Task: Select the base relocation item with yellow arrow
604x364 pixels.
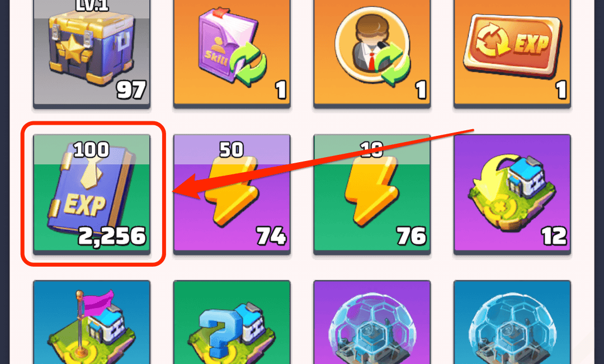Action: (x=512, y=194)
